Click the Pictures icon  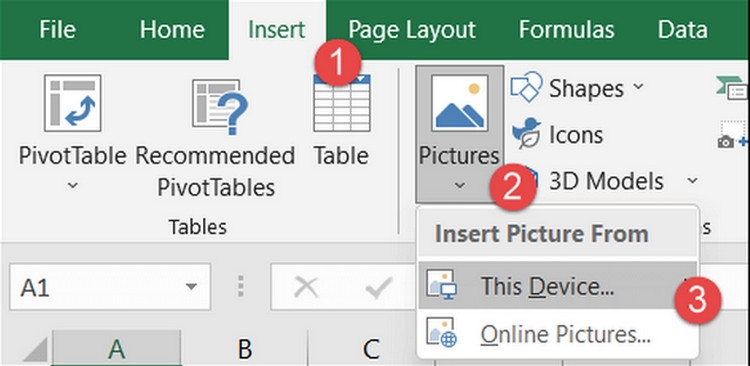[460, 103]
